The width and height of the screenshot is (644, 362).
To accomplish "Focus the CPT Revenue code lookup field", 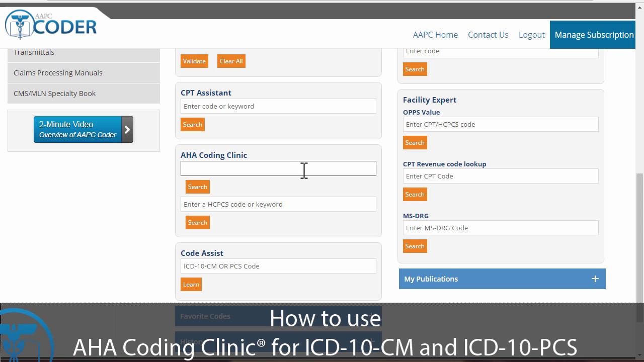I will (x=501, y=176).
